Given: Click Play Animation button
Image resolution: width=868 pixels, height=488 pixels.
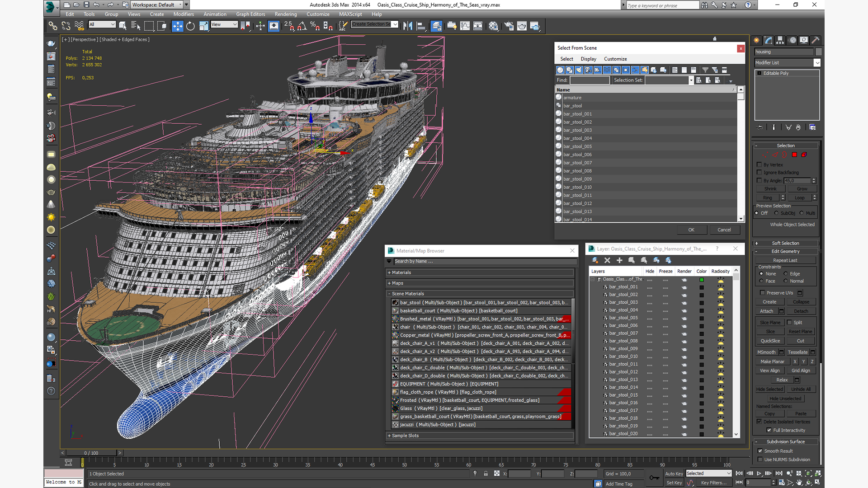Looking at the screenshot, I should coord(759,474).
